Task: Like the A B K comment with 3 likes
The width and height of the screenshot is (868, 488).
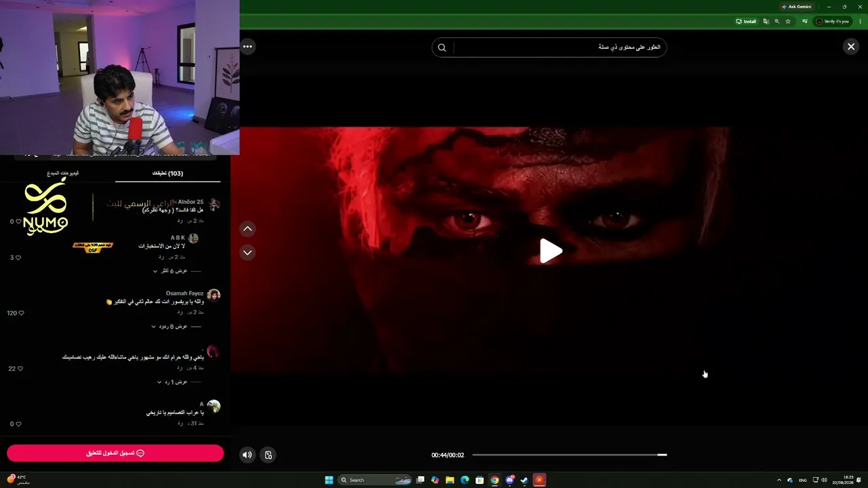Action: (x=18, y=258)
